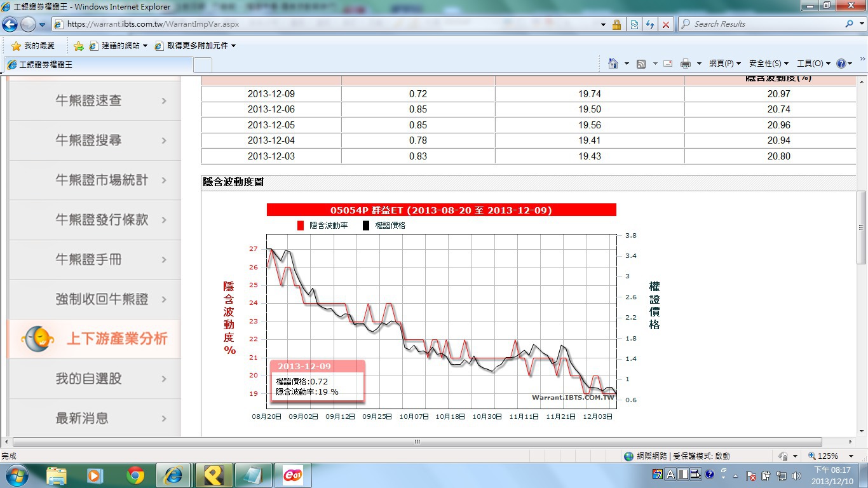Click the RSS feeds icon
The width and height of the screenshot is (868, 488).
641,64
